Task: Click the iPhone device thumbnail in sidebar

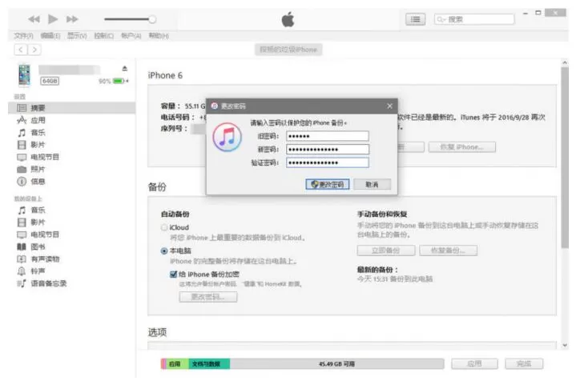Action: point(24,74)
